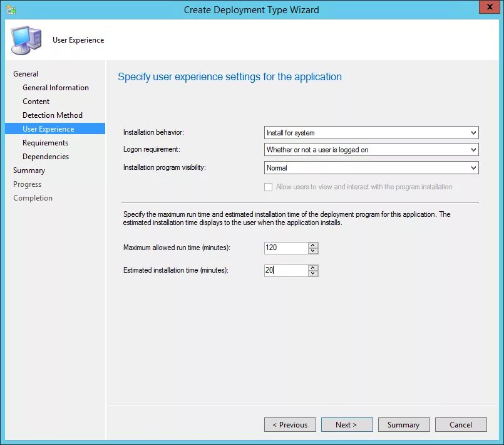Select Content step in sidebar

tap(36, 102)
